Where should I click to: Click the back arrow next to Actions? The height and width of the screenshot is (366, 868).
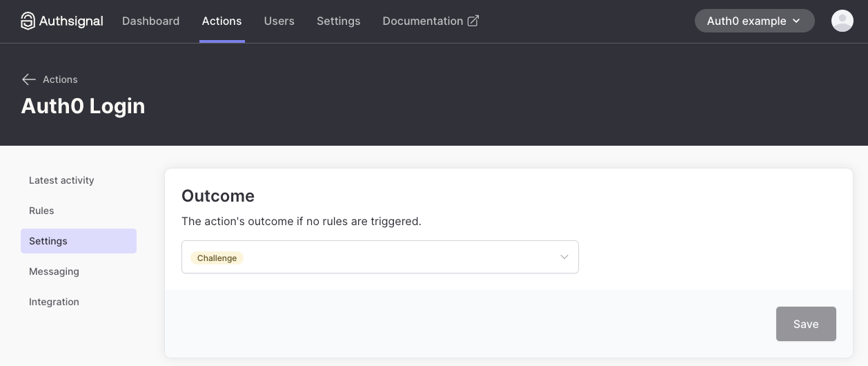coord(28,79)
